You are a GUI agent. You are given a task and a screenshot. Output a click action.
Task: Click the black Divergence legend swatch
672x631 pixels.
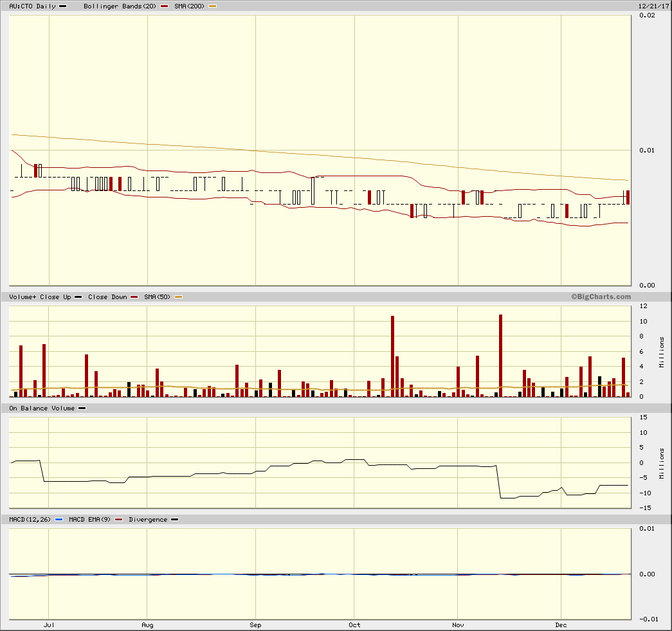(x=174, y=520)
